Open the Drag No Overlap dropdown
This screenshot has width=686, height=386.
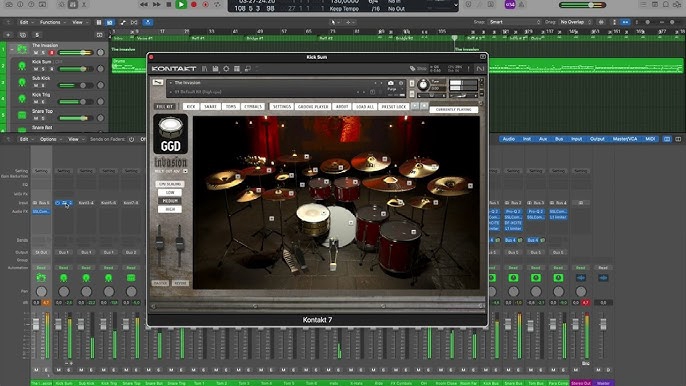click(574, 22)
